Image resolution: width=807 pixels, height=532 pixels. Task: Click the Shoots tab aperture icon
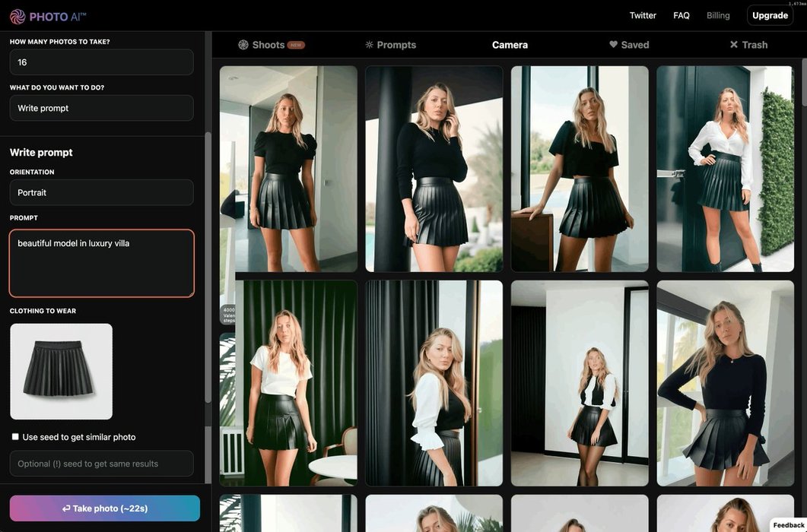(243, 45)
